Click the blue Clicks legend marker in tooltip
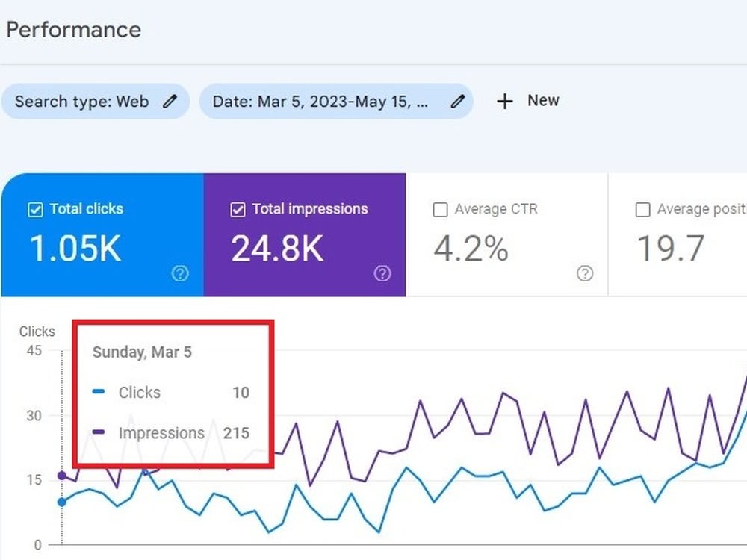Image resolution: width=747 pixels, height=560 pixels. pyautogui.click(x=99, y=391)
